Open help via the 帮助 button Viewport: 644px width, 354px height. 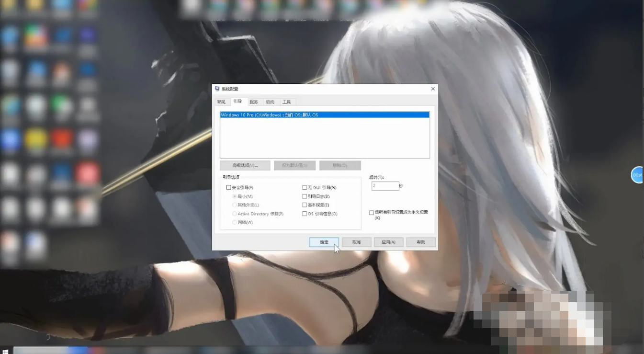[x=421, y=242]
